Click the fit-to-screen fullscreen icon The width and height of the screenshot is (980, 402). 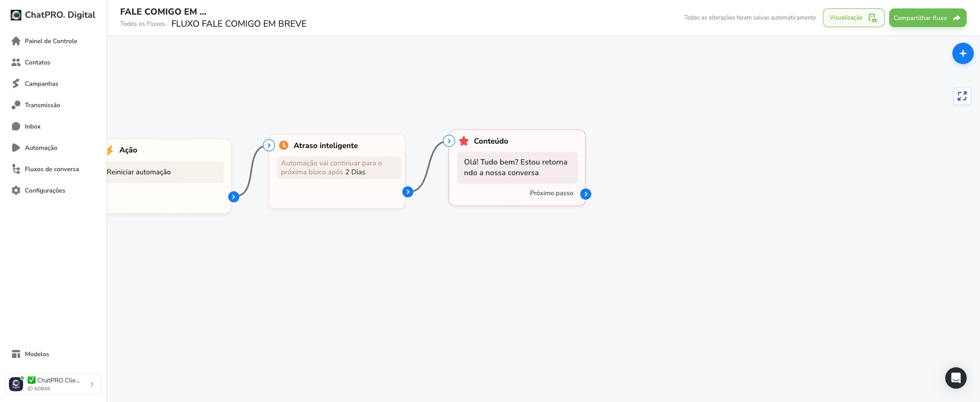click(962, 96)
